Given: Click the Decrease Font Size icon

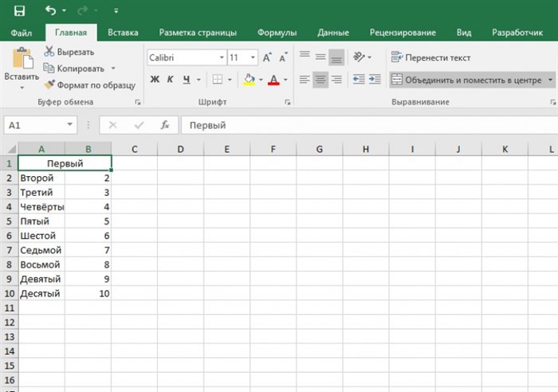Looking at the screenshot, I should point(283,57).
